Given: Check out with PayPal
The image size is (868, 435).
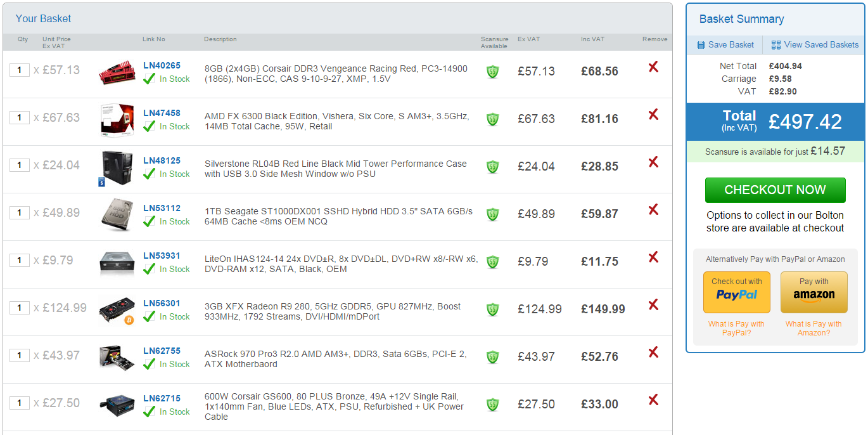Looking at the screenshot, I should (x=737, y=292).
